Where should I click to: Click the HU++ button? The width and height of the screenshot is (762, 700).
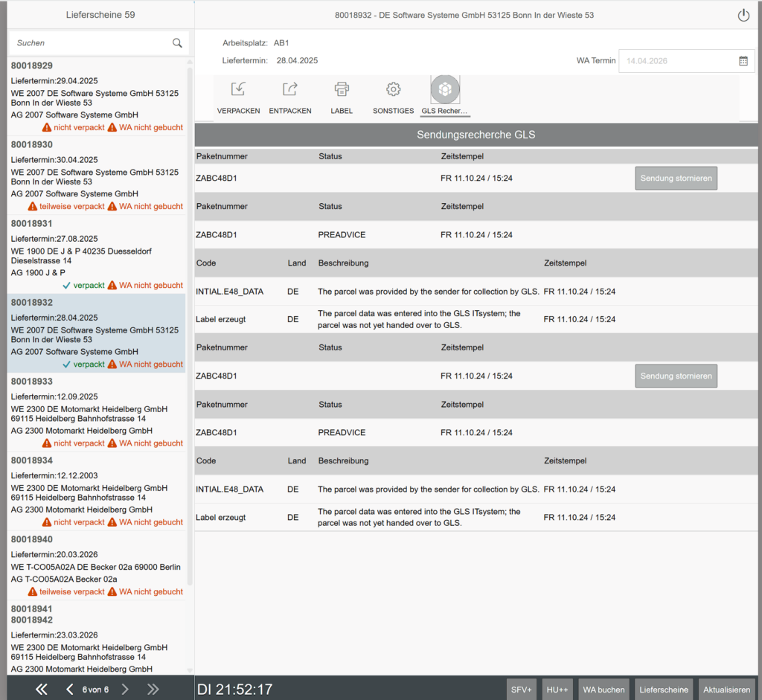point(557,690)
